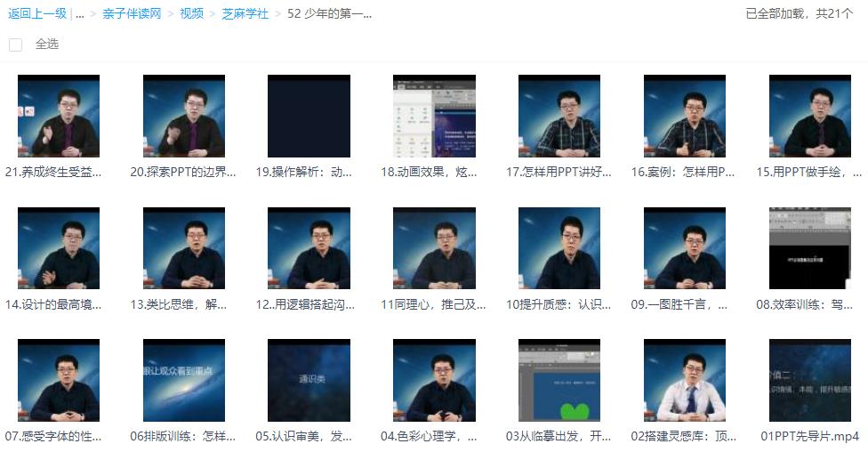The width and height of the screenshot is (868, 452).
Task: Click file name 16.案例：怎样用P
Action: pyautogui.click(x=683, y=173)
